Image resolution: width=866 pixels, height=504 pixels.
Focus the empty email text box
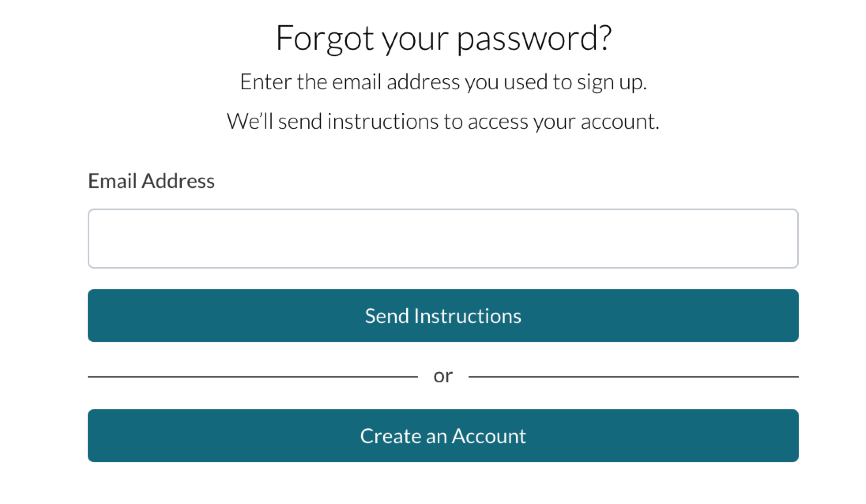point(442,239)
